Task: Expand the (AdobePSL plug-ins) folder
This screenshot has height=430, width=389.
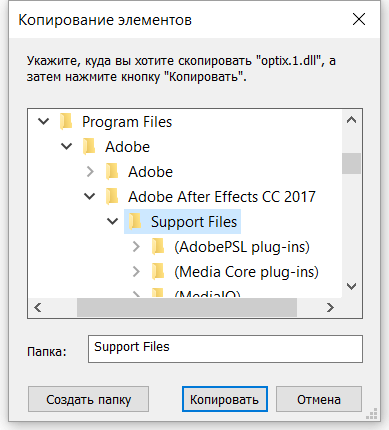Action: pos(136,247)
